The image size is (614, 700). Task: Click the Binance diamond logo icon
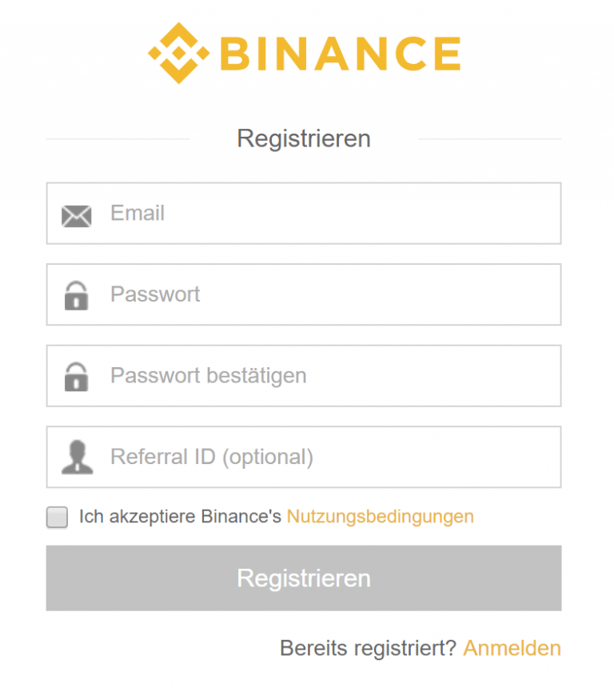tap(178, 53)
